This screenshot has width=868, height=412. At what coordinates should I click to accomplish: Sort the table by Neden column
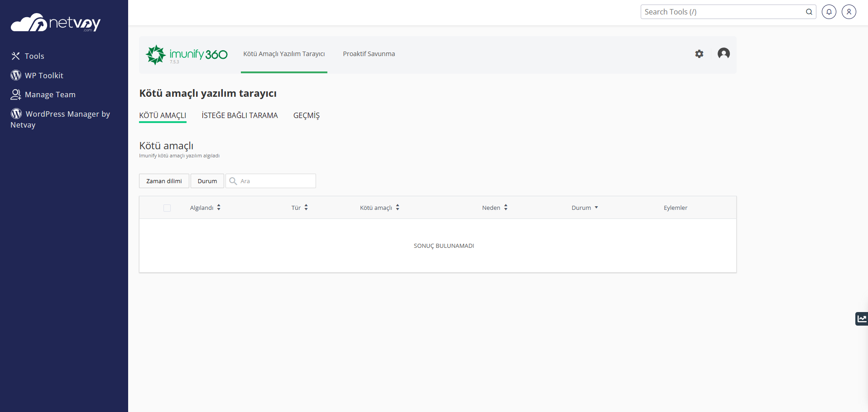pos(494,208)
